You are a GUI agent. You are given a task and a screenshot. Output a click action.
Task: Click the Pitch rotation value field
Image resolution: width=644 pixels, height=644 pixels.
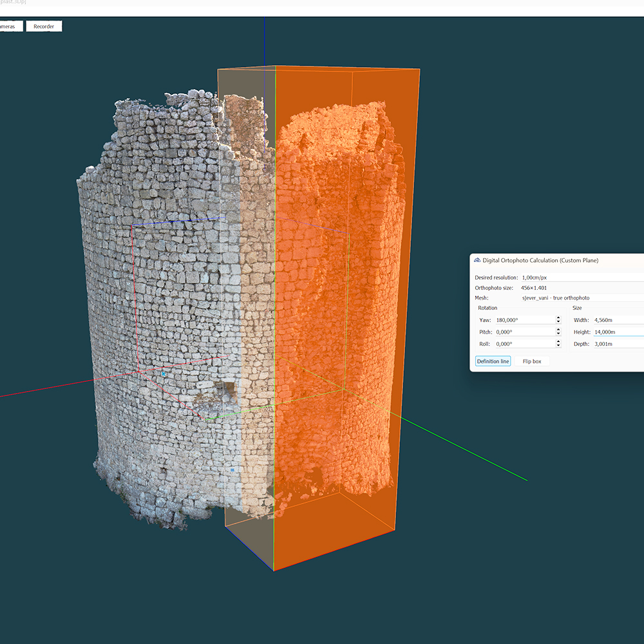coord(525,332)
